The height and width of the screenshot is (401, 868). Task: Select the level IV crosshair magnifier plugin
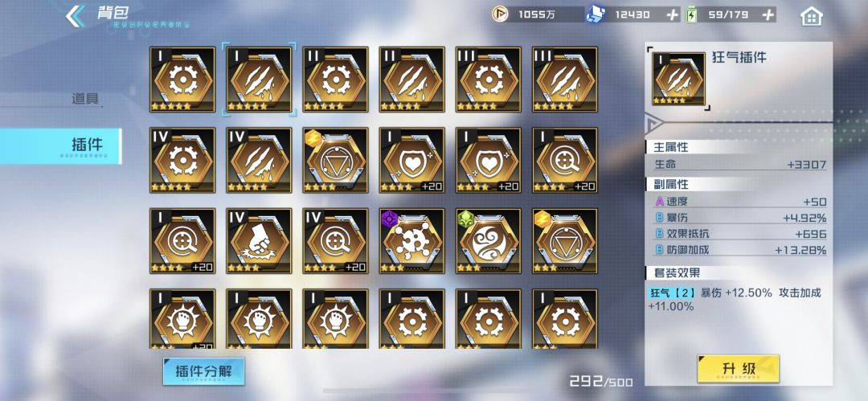click(x=335, y=241)
